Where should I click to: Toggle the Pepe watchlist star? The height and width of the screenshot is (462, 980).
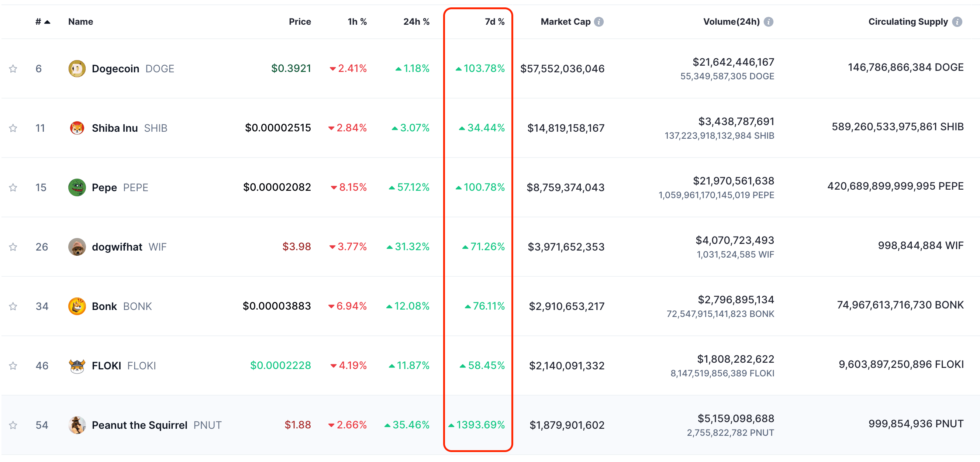click(13, 187)
